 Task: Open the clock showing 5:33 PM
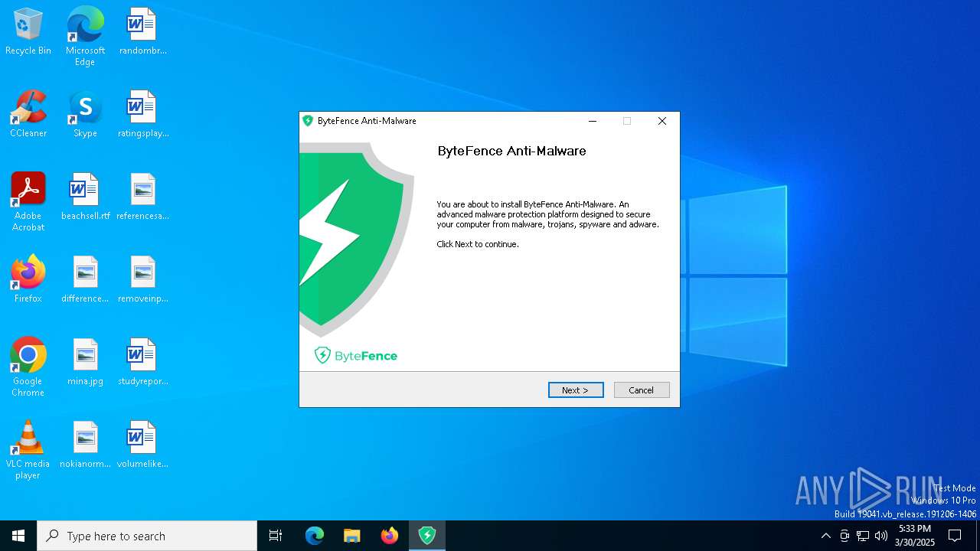point(915,536)
